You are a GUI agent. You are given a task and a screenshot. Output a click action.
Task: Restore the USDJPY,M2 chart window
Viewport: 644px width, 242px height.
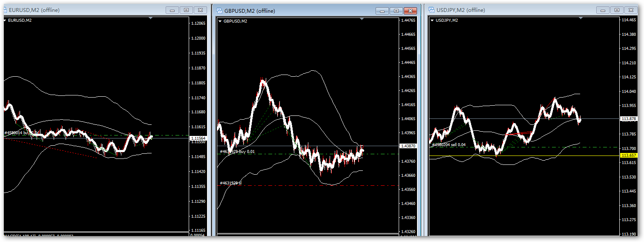[x=616, y=10]
